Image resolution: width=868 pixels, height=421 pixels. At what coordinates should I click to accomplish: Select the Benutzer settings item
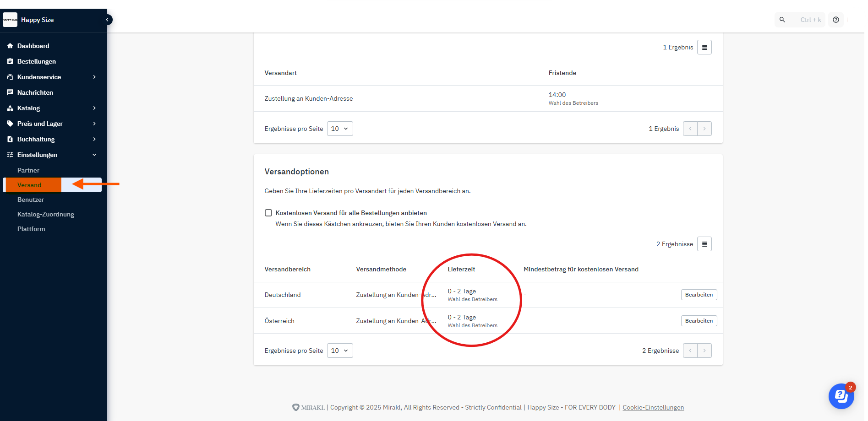coord(31,200)
